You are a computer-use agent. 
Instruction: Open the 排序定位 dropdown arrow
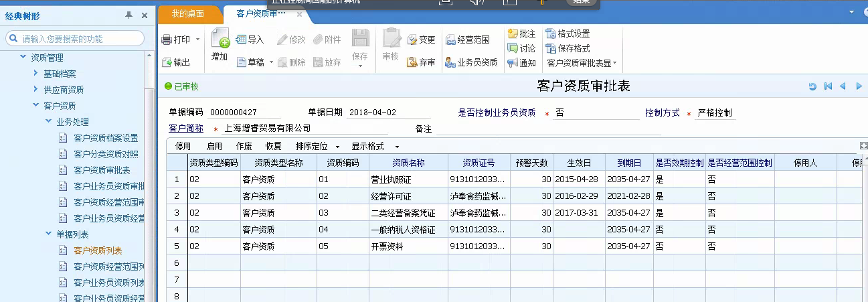coord(337,147)
